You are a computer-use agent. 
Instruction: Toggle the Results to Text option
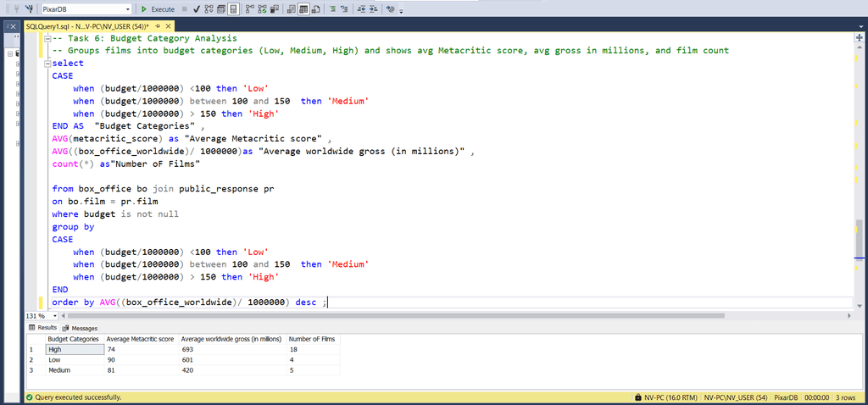coord(292,8)
